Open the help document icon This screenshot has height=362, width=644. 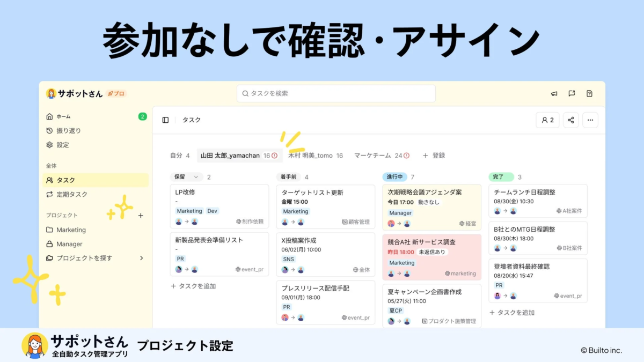point(589,93)
